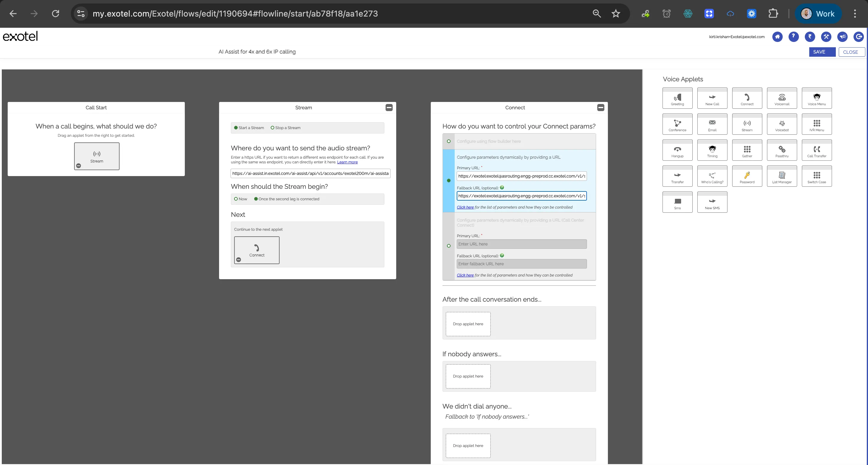Bookmark this page with star icon

click(616, 14)
